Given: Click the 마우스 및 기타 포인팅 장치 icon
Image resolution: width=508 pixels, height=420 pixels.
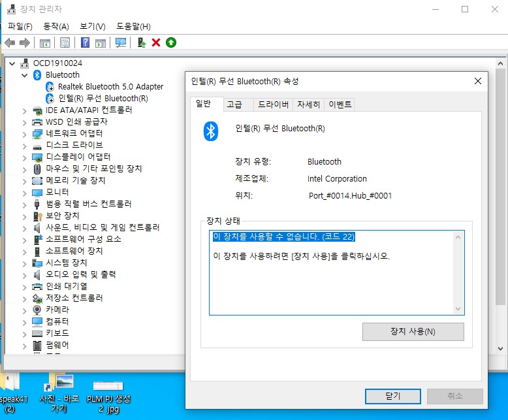Looking at the screenshot, I should click(x=37, y=169).
